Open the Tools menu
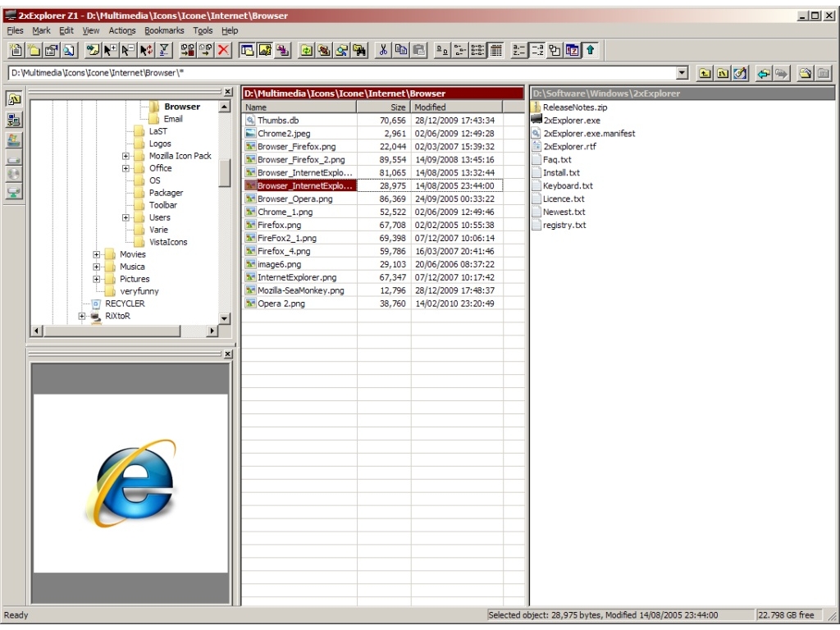Screen dimensions: 840x630 (x=203, y=30)
